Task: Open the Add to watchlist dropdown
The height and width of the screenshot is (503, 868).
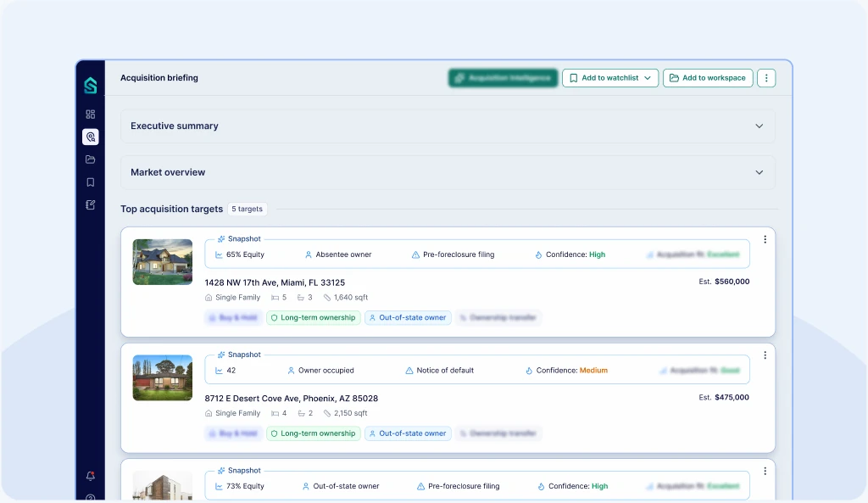Action: 610,78
